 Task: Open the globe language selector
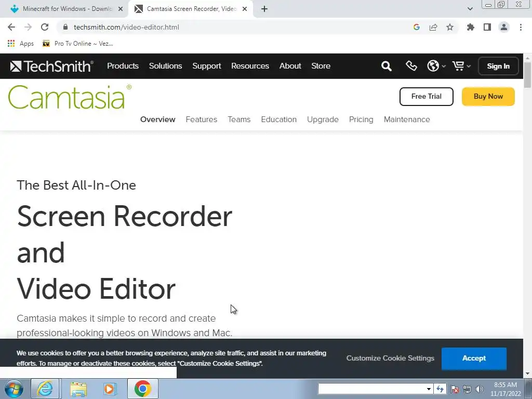[x=436, y=66]
